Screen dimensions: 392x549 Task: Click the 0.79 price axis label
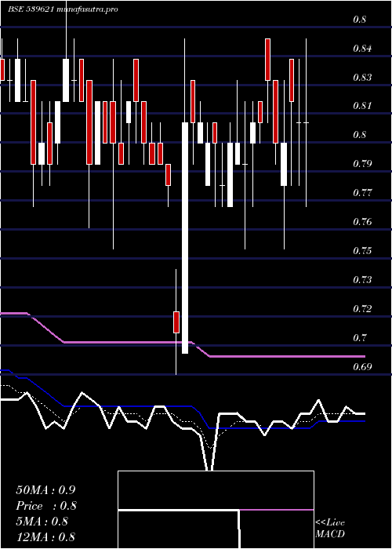362,164
